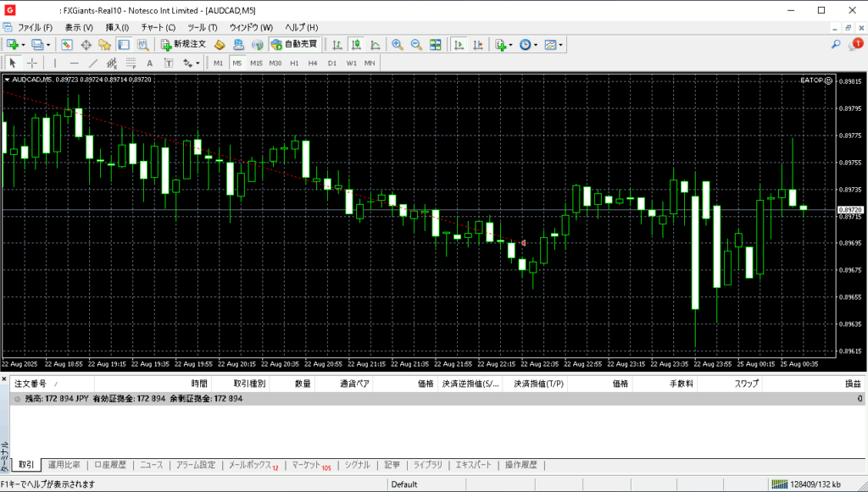Click the 0.89720 current price label

pos(850,209)
